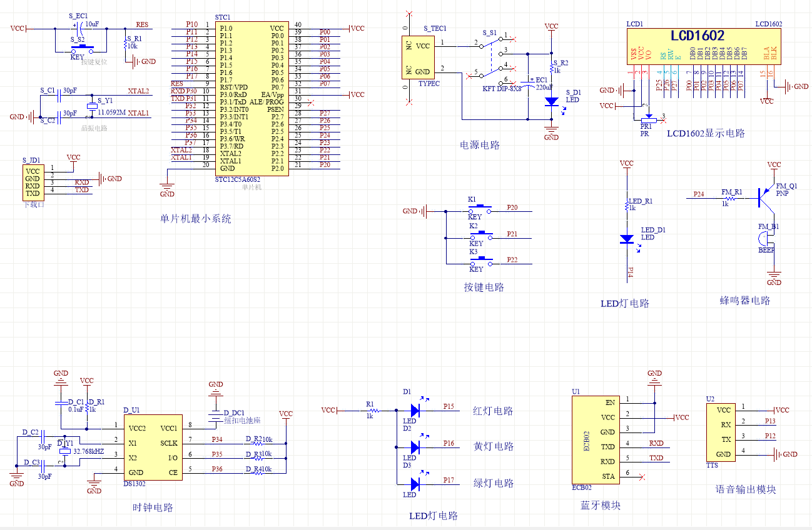Select the LCD1602 display component
The height and width of the screenshot is (530, 812).
point(705,47)
